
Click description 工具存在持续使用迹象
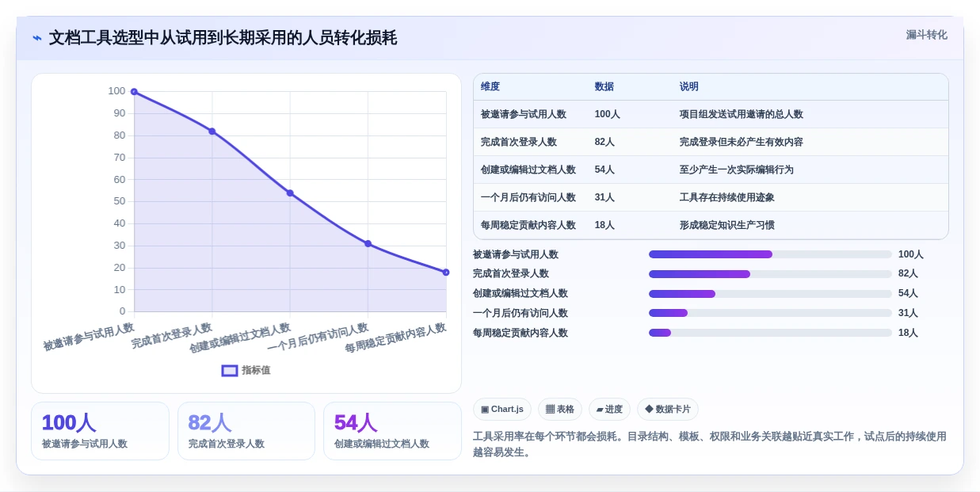coord(727,197)
